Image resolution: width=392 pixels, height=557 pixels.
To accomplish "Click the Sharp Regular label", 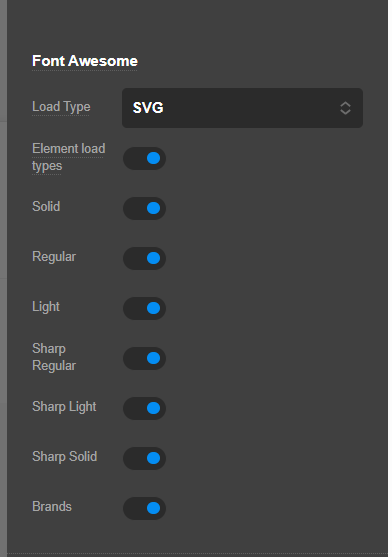I will click(54, 357).
